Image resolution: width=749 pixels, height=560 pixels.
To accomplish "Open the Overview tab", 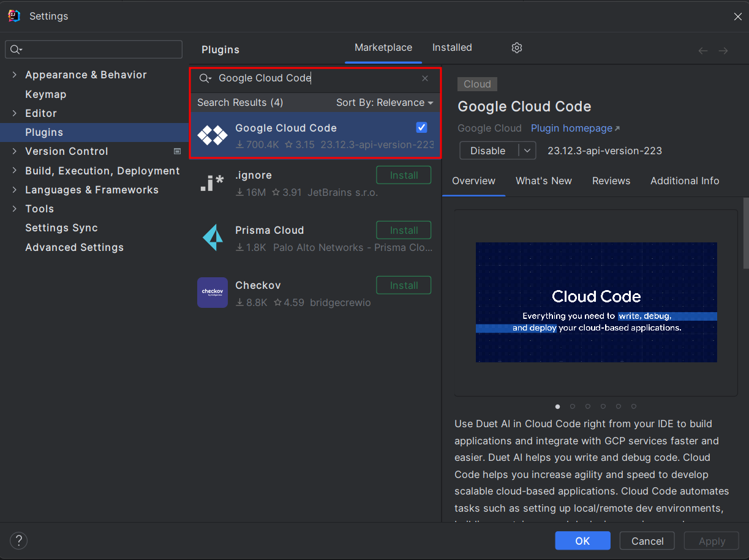I will 473,181.
